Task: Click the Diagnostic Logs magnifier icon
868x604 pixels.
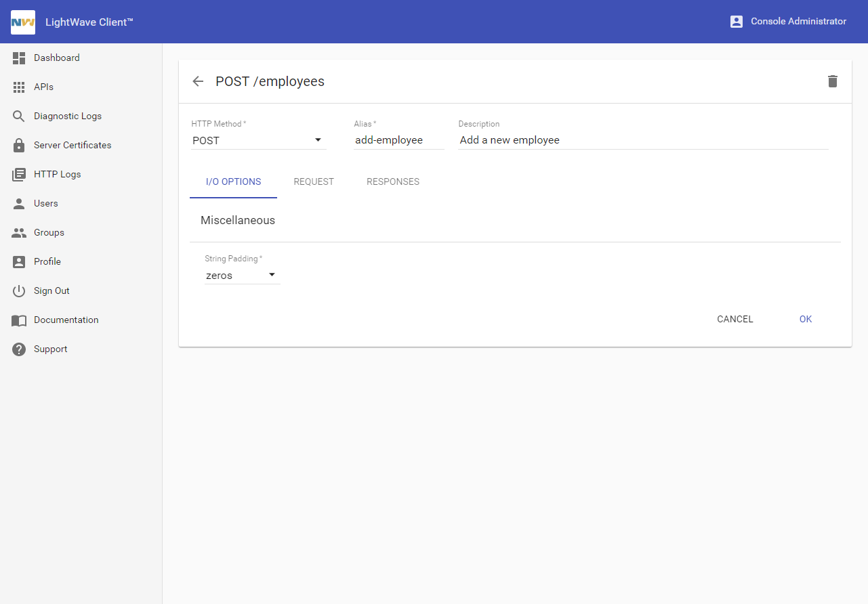Action: [19, 116]
